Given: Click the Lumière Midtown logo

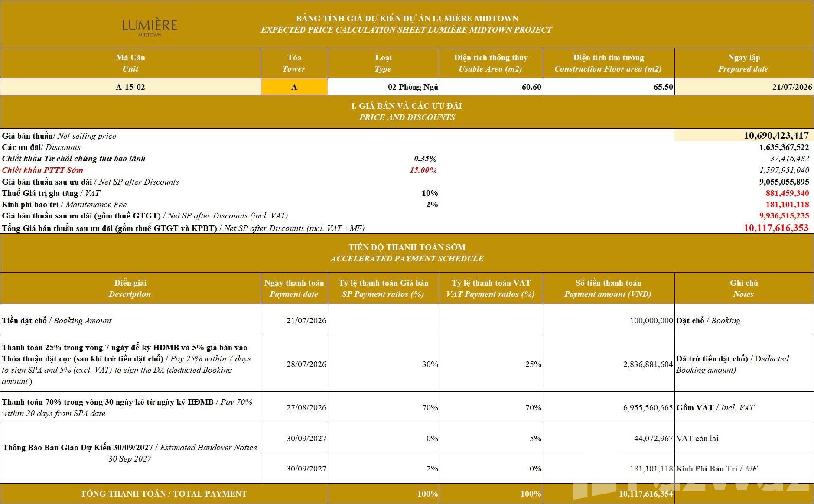Looking at the screenshot, I should tap(149, 27).
